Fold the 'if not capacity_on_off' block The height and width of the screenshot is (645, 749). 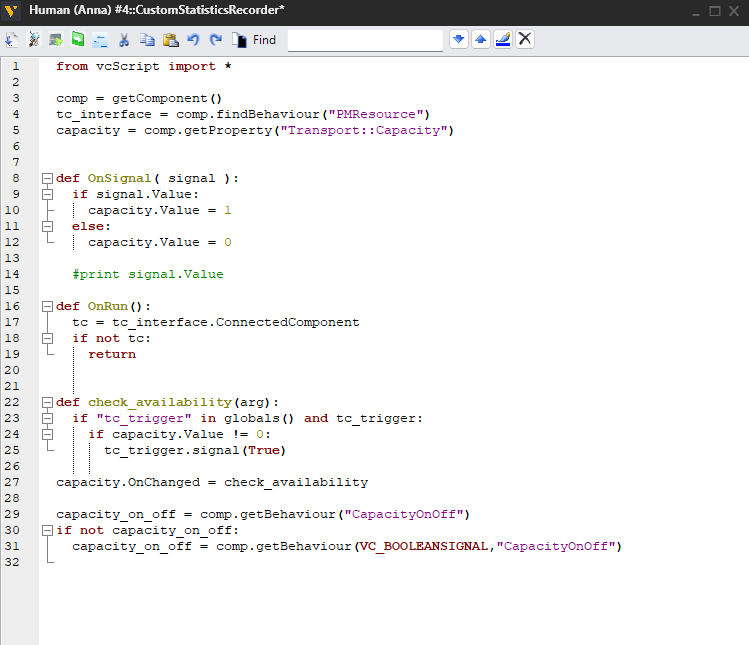pos(46,530)
